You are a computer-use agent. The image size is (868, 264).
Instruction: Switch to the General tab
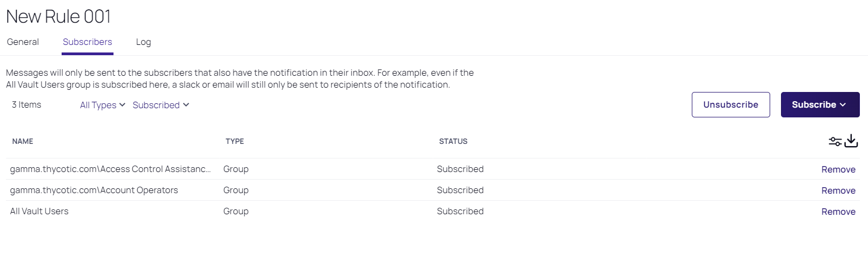tap(23, 42)
